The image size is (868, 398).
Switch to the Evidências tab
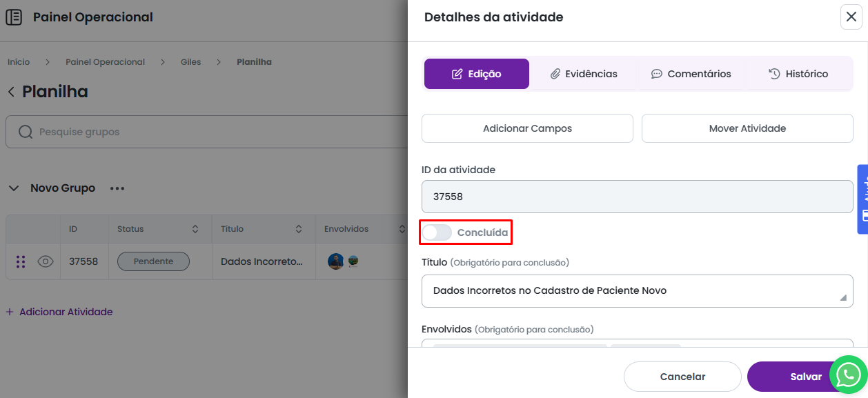click(x=583, y=74)
